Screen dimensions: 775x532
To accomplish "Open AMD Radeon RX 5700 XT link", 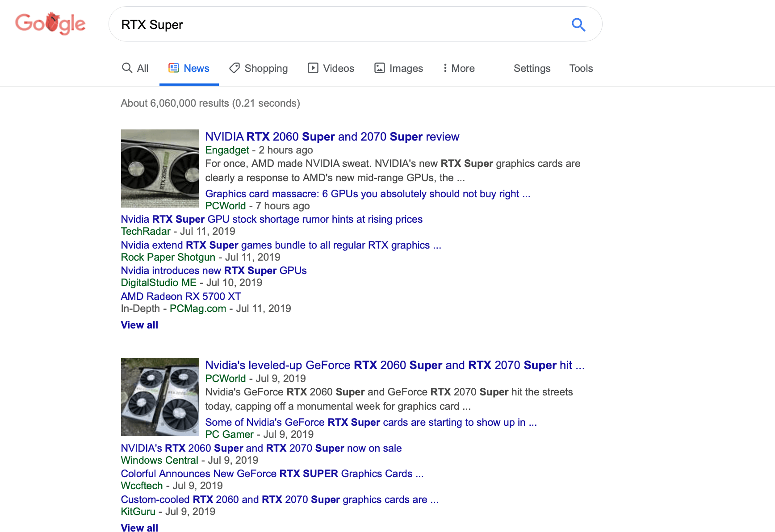I will [181, 296].
